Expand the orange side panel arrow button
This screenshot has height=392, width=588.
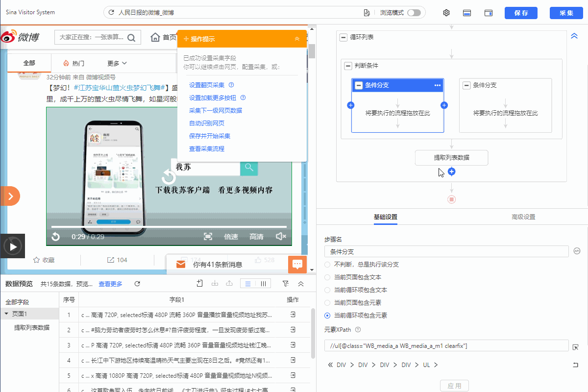10,196
